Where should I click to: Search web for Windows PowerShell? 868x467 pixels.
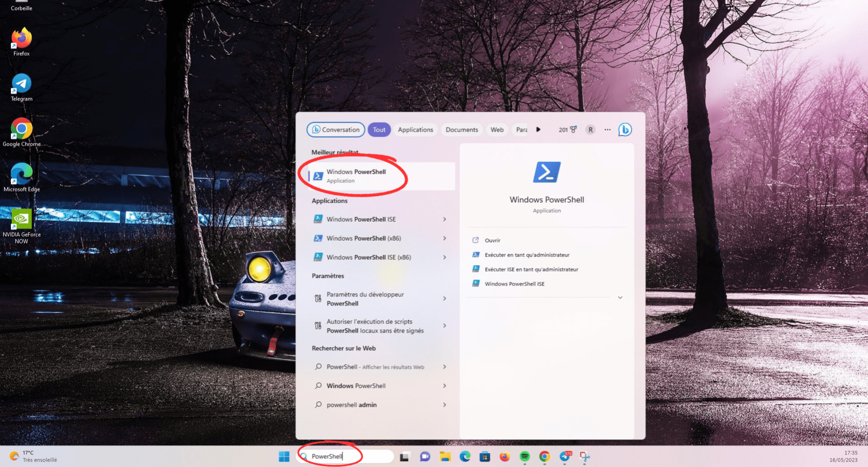click(375, 386)
